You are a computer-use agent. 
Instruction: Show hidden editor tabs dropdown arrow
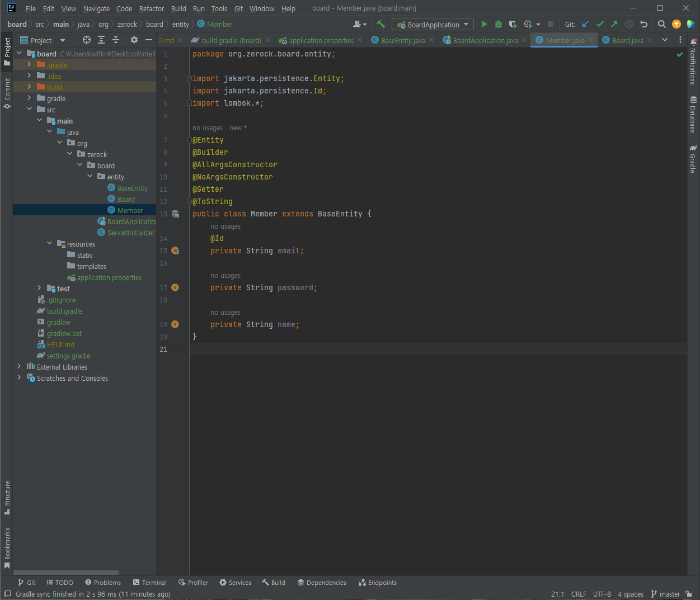point(665,40)
